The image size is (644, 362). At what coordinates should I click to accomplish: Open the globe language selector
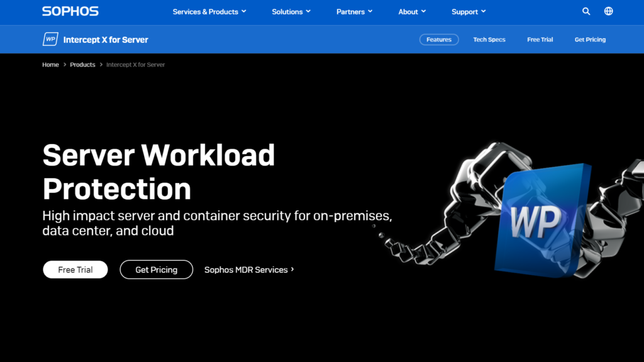(608, 11)
